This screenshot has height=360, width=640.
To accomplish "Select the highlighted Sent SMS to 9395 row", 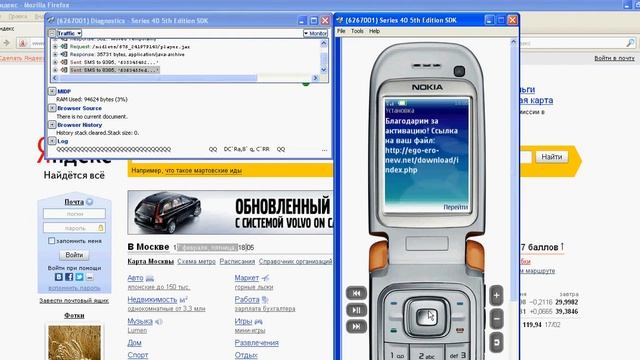I will click(114, 70).
